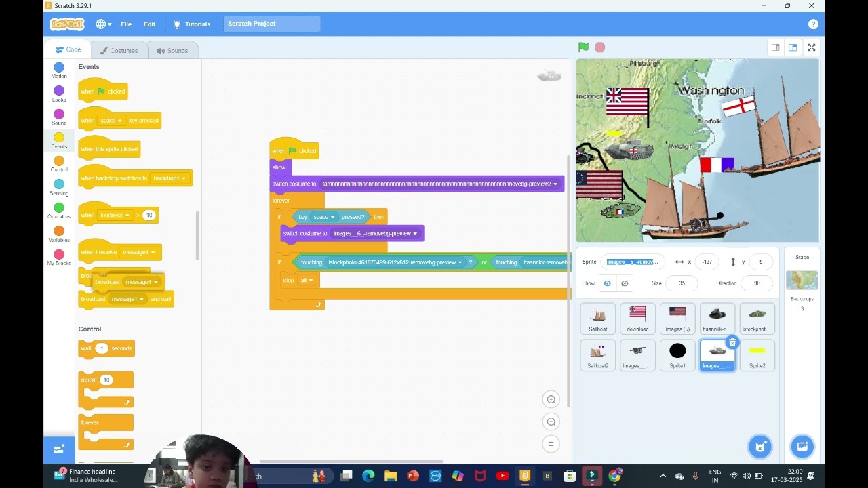Open the File menu

coord(126,24)
